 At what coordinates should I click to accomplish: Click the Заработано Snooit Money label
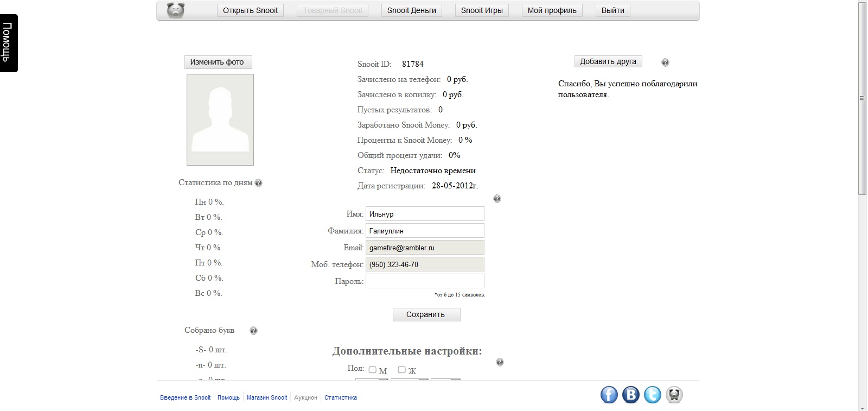(404, 125)
